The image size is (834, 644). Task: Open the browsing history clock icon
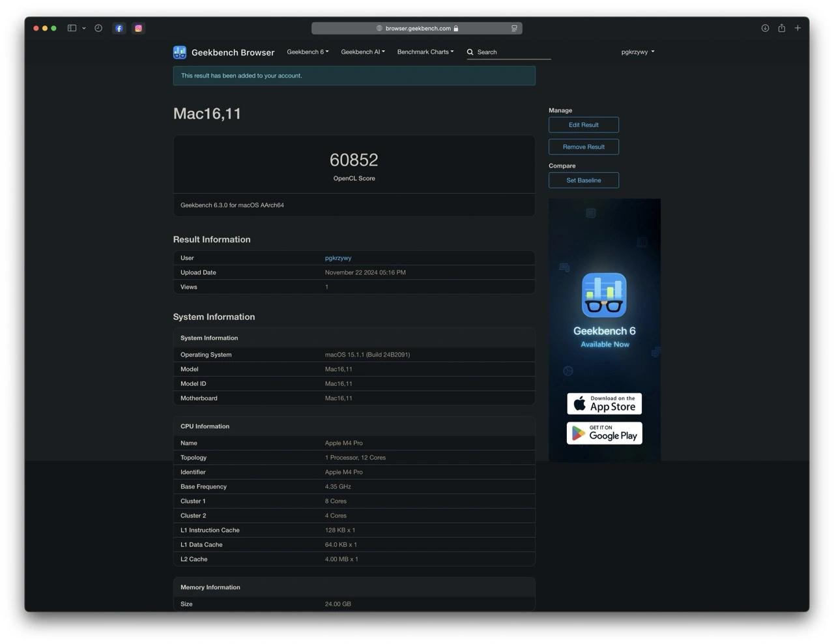(98, 28)
